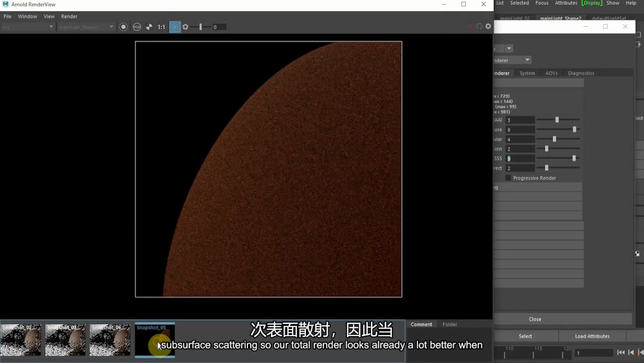Image resolution: width=644 pixels, height=363 pixels.
Task: Click the Transmission samples value field
Action: [x=520, y=149]
